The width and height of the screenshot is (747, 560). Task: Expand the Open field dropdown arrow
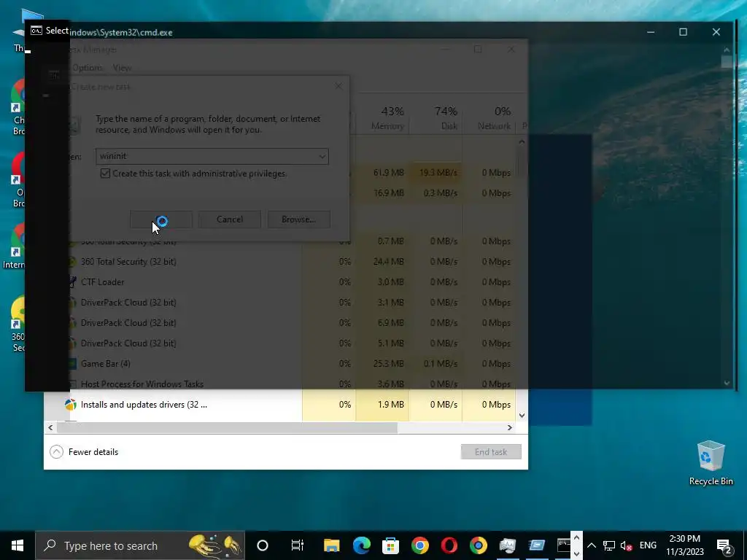(x=322, y=156)
